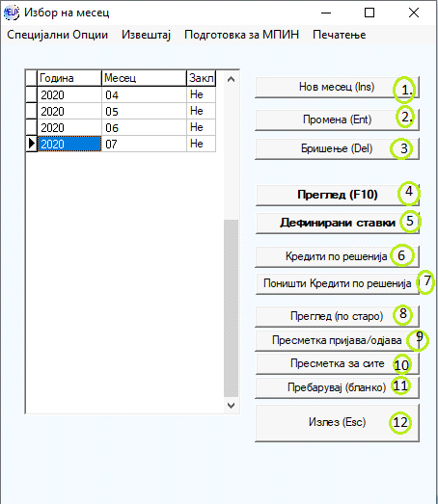Viewport: 438px width, 504px height.
Task: Open Дефинирани ставки
Action: click(x=338, y=223)
